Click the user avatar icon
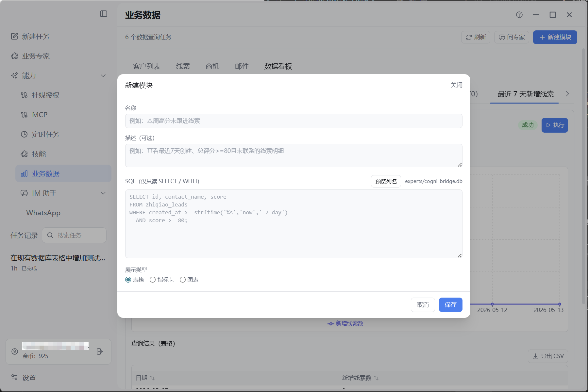Image resolution: width=588 pixels, height=392 pixels. tap(15, 351)
